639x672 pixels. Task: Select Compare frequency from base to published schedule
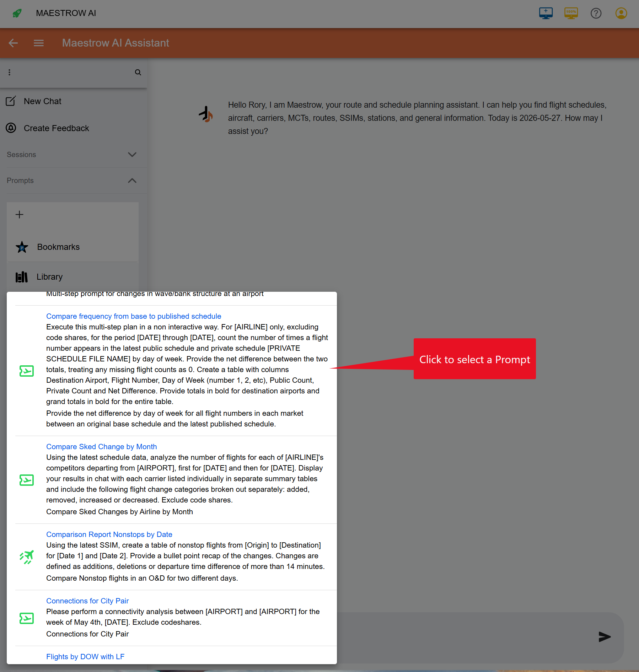[134, 316]
